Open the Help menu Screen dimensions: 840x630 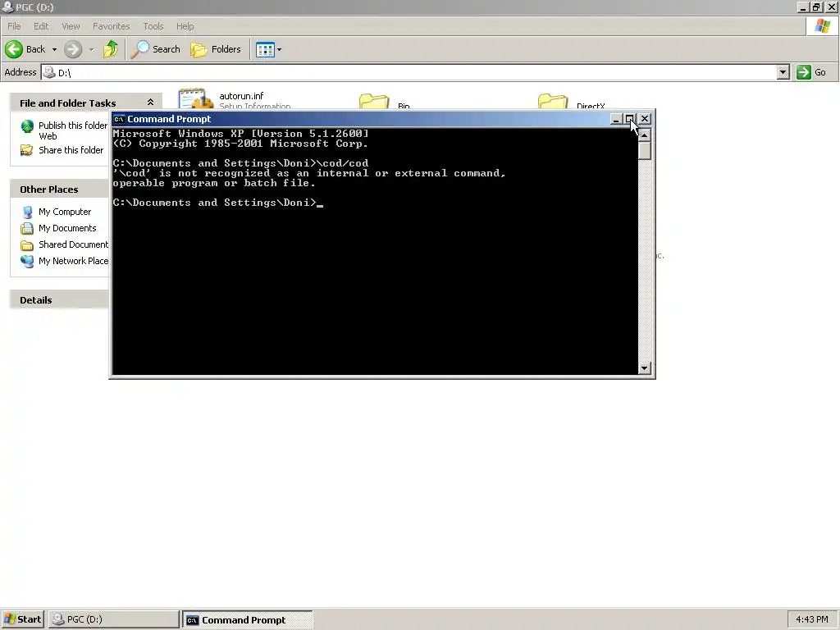pyautogui.click(x=185, y=26)
